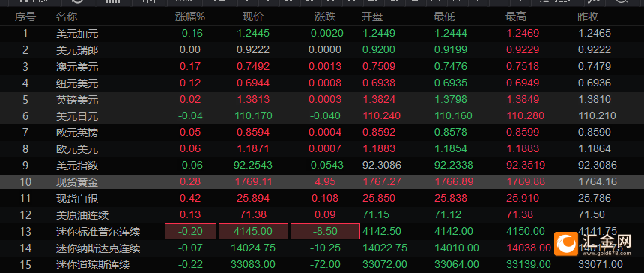This screenshot has height=273, width=644.
Task: Click dollar index price 92.2543
Action: pyautogui.click(x=253, y=166)
